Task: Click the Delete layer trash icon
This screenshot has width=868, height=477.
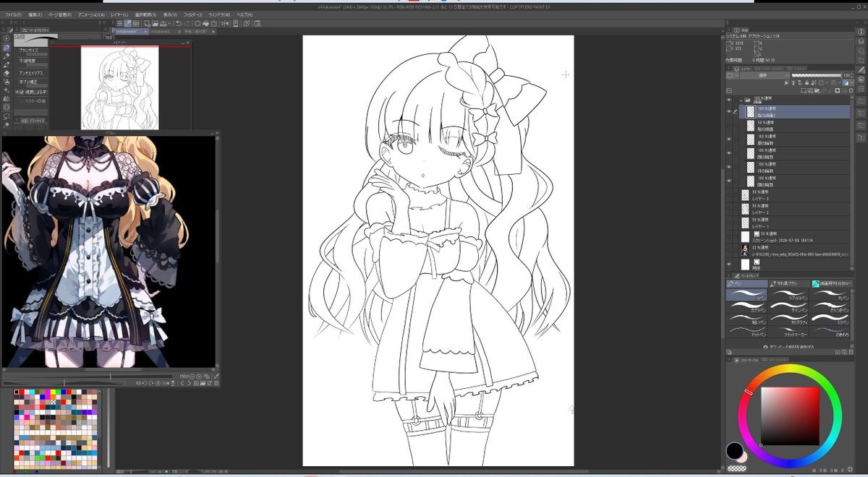Action: coord(851,90)
